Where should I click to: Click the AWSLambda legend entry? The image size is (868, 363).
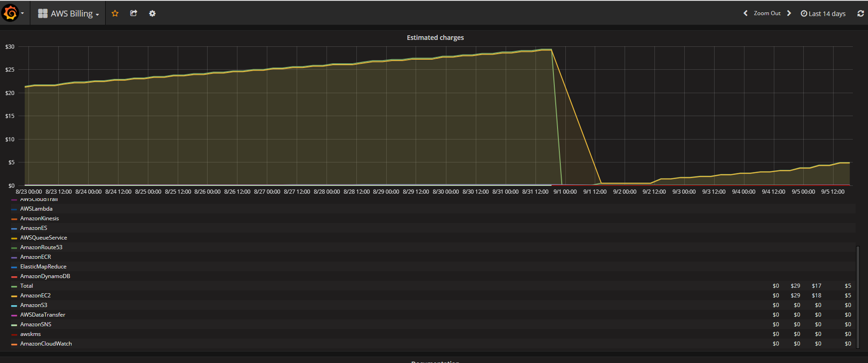36,209
